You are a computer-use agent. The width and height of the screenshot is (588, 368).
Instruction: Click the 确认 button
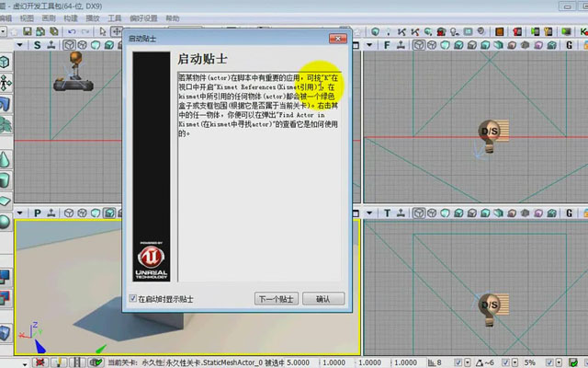click(x=323, y=299)
